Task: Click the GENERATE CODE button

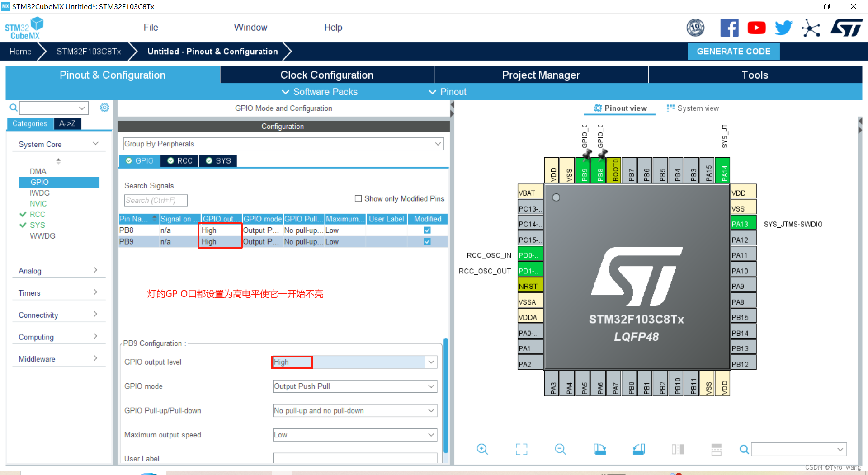Action: click(x=733, y=51)
